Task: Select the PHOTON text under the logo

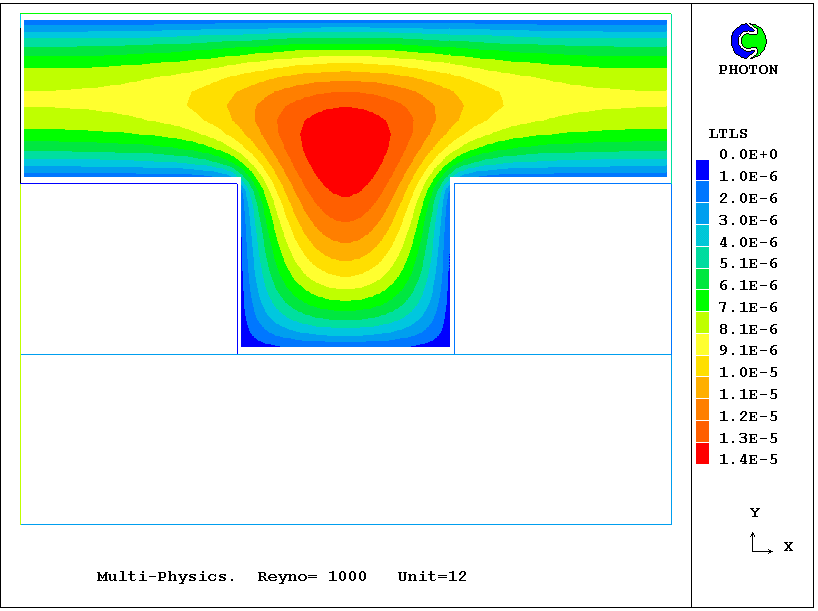Action: pyautogui.click(x=748, y=70)
